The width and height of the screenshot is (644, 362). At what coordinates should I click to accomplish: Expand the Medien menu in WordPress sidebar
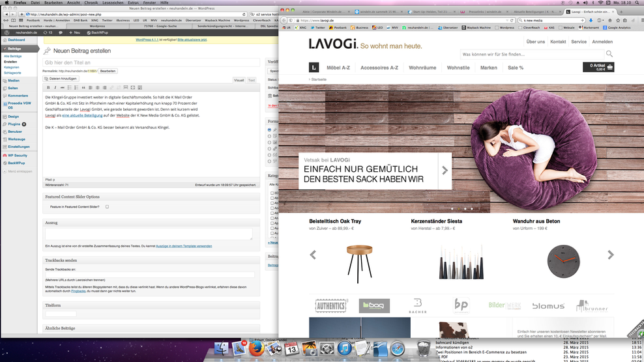[14, 81]
